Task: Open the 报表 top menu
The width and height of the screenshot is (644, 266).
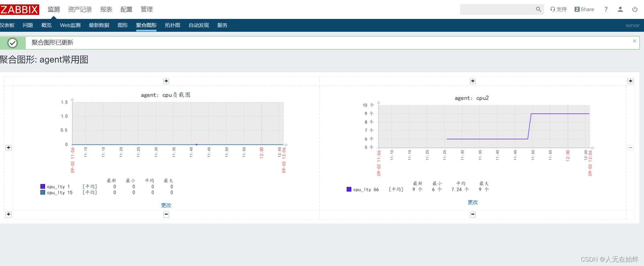Action: (x=106, y=9)
